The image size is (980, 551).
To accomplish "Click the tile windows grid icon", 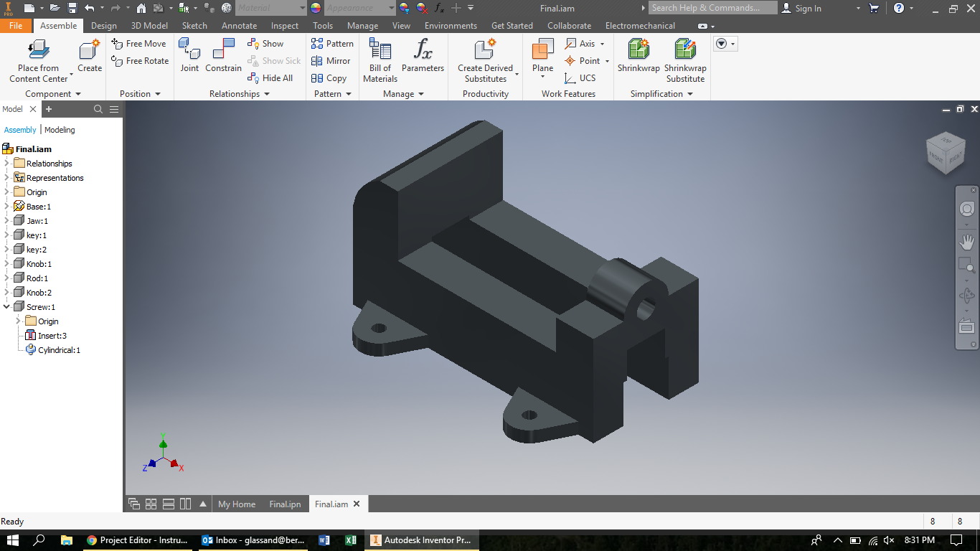I will [151, 504].
